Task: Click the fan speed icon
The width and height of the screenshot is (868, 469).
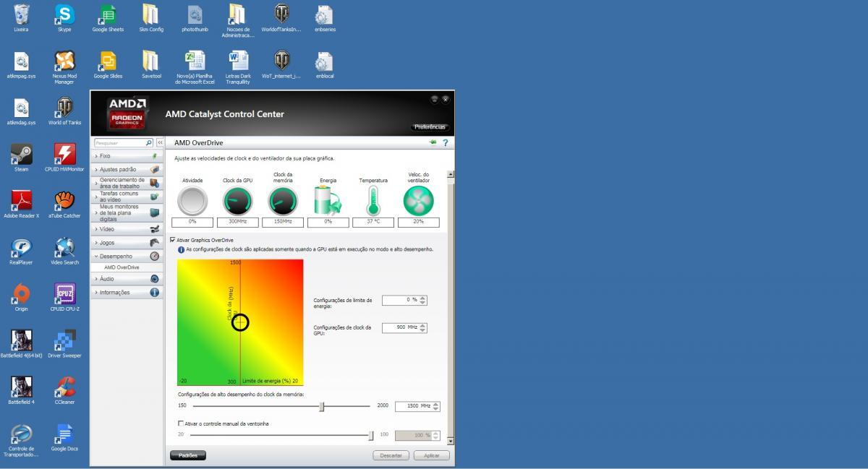Action: click(418, 201)
